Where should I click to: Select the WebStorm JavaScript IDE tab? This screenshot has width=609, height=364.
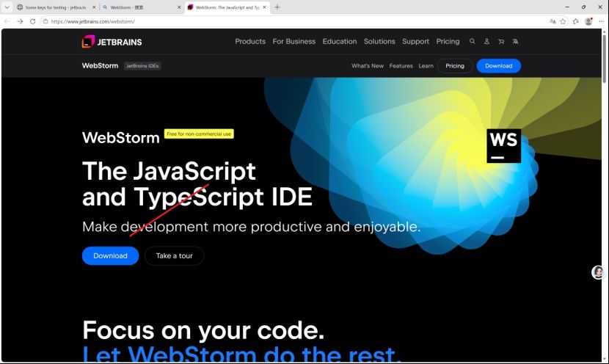click(227, 7)
